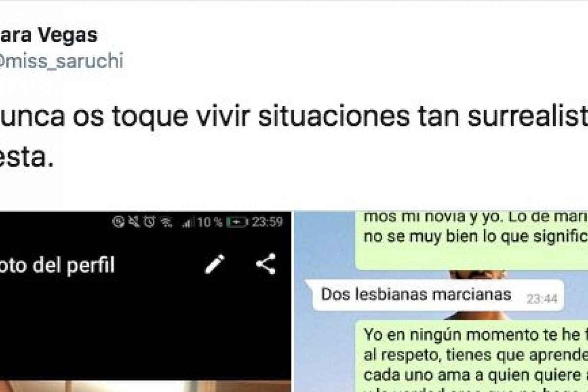Viewport: 588px width, 392px height.
Task: Click the Wi-Fi icon in phone status bar
Action: click(x=166, y=222)
